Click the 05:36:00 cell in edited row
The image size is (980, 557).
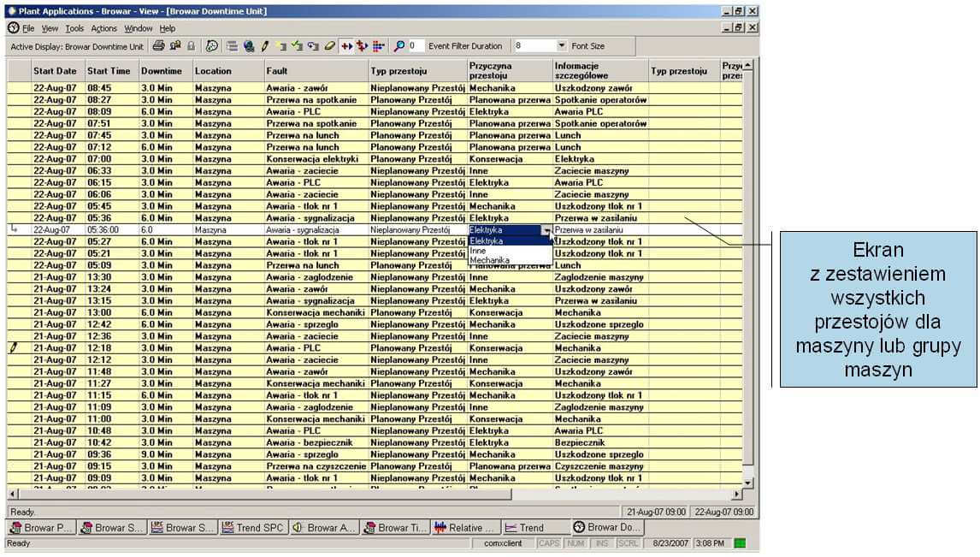(111, 230)
